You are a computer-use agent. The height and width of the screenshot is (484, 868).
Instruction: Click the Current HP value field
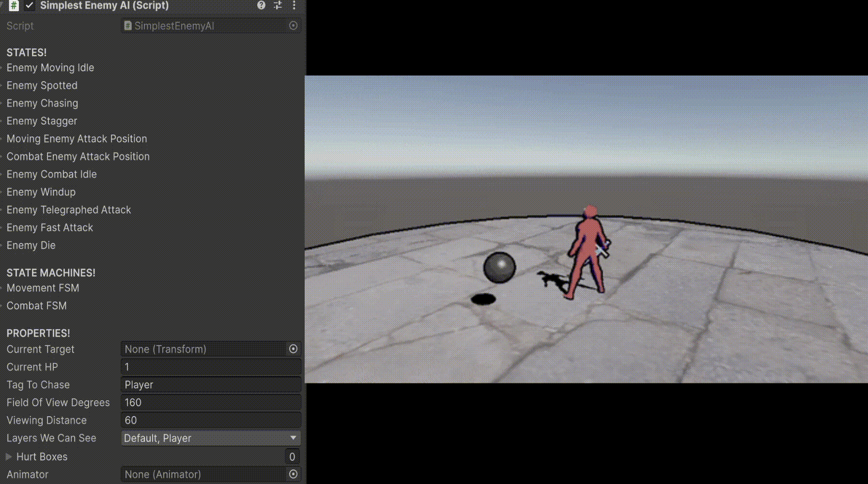pos(211,367)
